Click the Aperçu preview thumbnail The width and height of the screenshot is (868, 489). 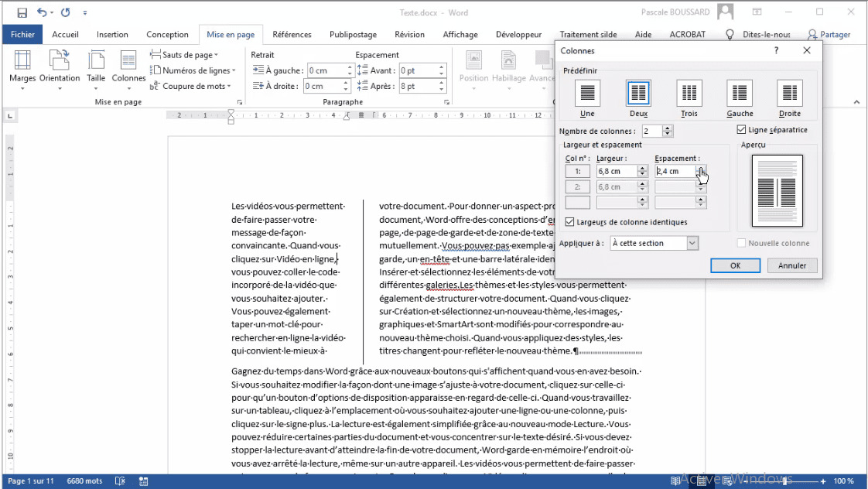tap(777, 190)
